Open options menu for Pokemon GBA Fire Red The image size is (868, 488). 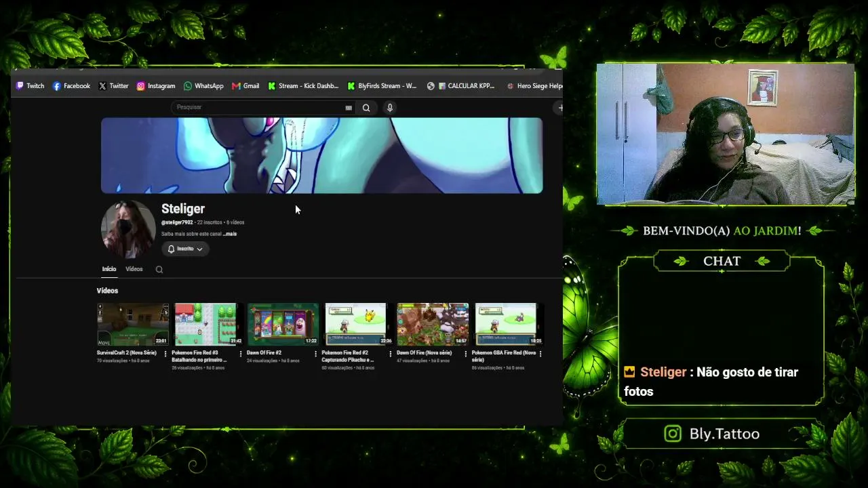tap(540, 354)
